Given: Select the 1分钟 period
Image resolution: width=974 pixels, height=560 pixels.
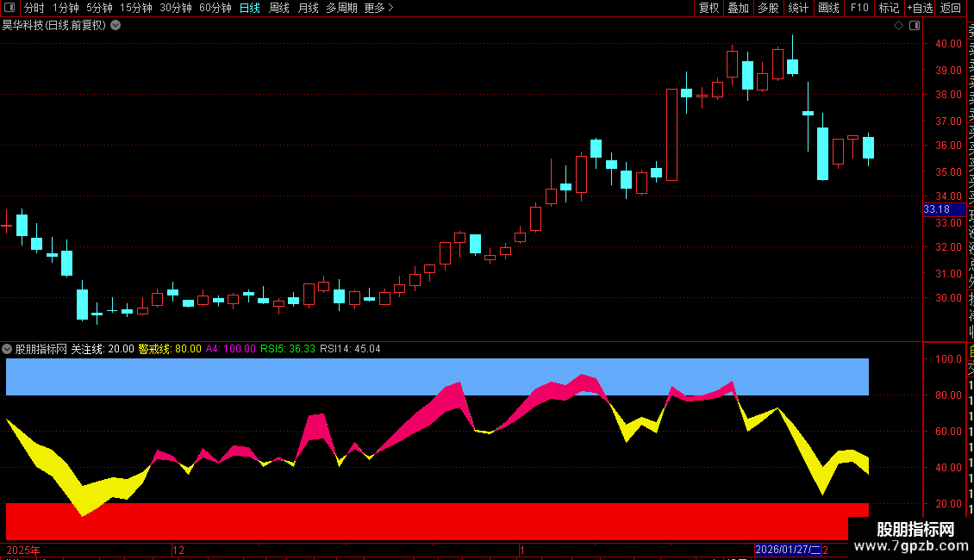Looking at the screenshot, I should (66, 8).
